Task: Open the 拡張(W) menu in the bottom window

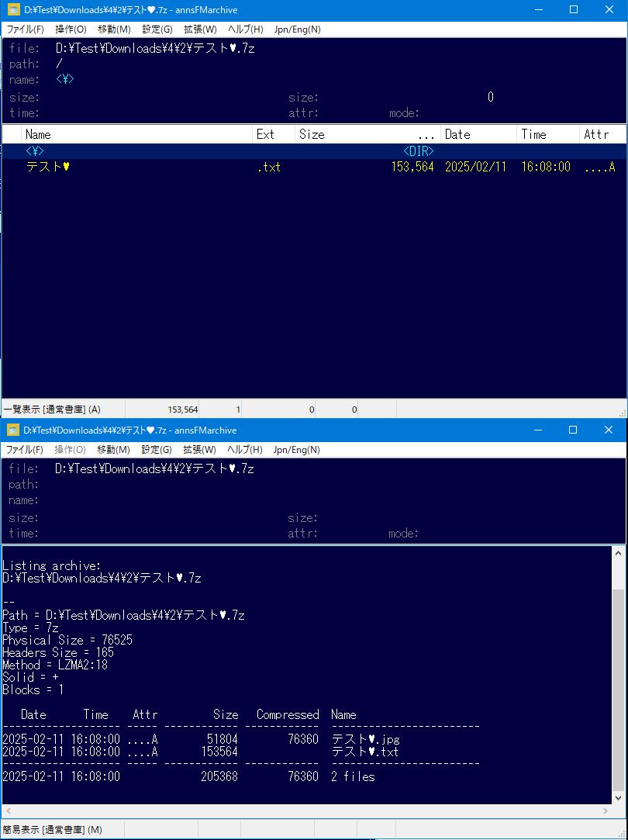Action: click(x=199, y=450)
